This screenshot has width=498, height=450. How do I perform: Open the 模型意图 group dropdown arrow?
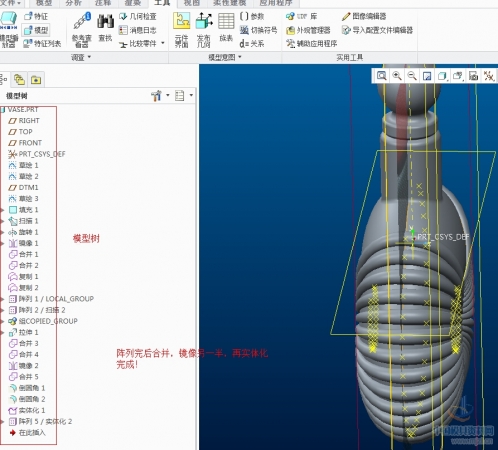[x=240, y=57]
